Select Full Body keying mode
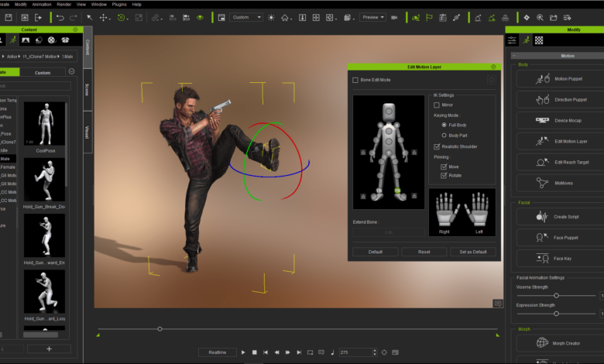Viewport: 604px width, 364px height. (x=444, y=125)
